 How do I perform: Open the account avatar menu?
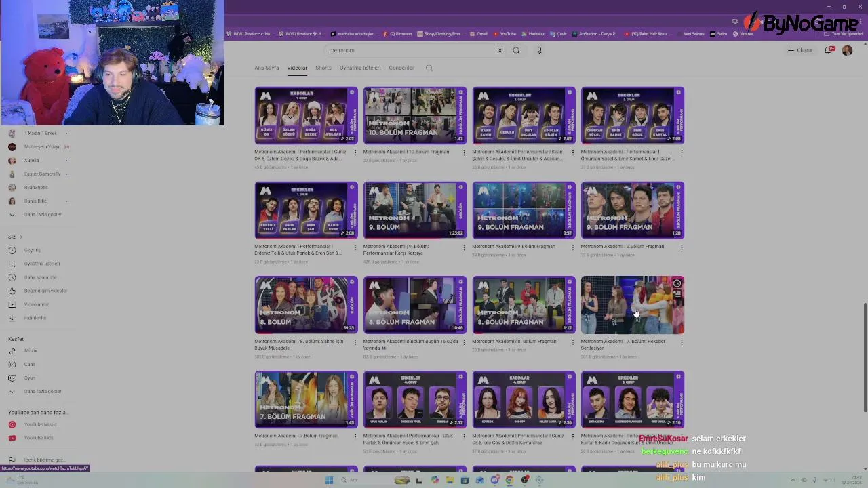click(847, 50)
